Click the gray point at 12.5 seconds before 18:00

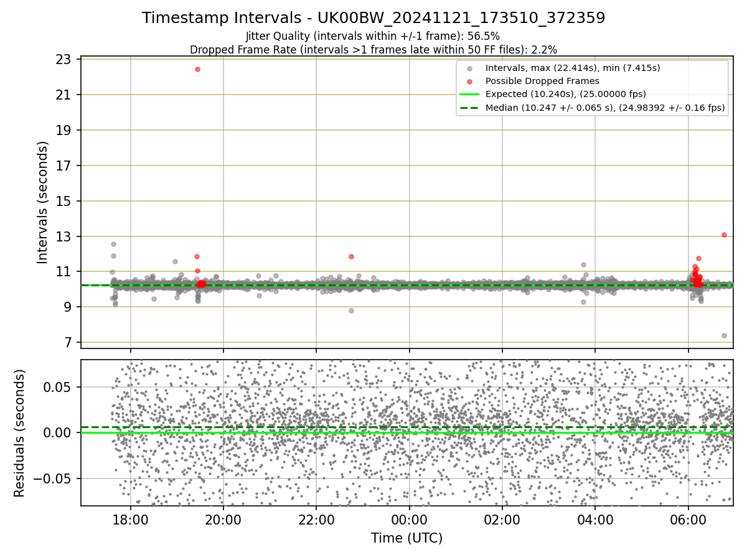(x=113, y=244)
